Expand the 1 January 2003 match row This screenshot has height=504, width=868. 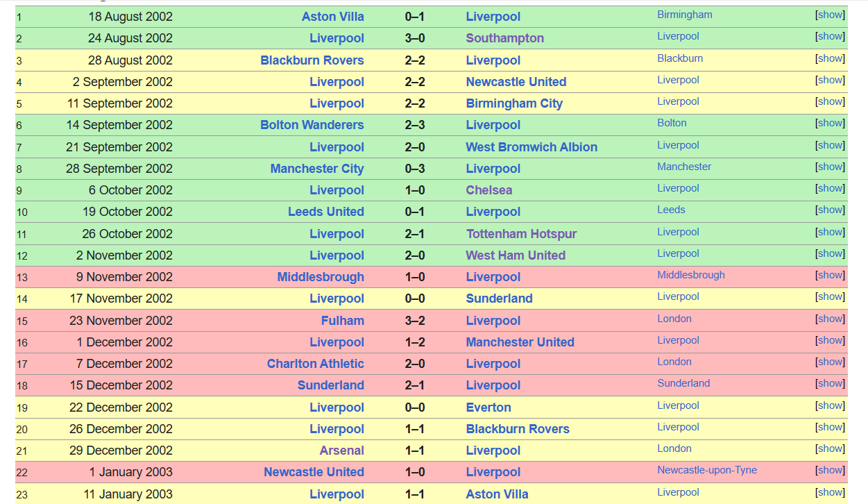coord(830,470)
